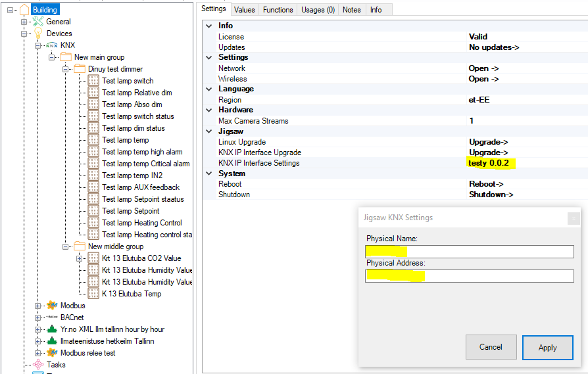Click the Devices light bulb icon
588x374 pixels.
(38, 34)
